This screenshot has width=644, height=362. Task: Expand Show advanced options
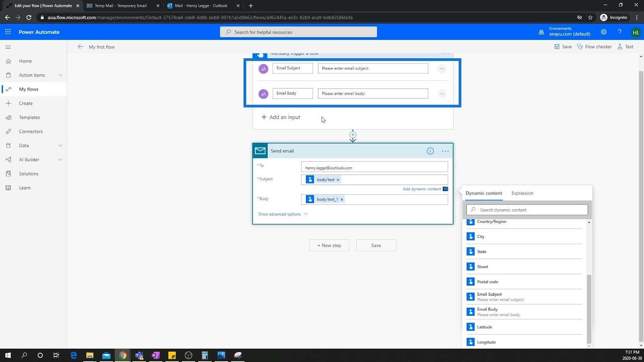point(283,214)
